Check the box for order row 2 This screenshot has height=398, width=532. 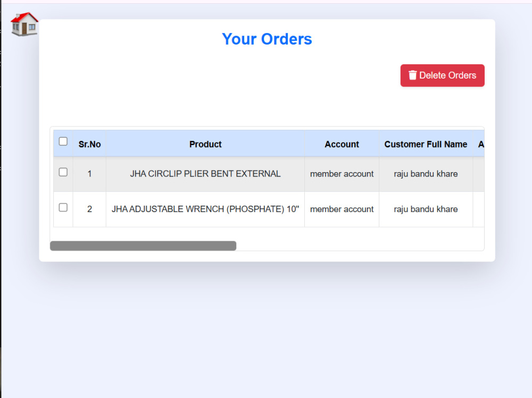[x=63, y=207]
